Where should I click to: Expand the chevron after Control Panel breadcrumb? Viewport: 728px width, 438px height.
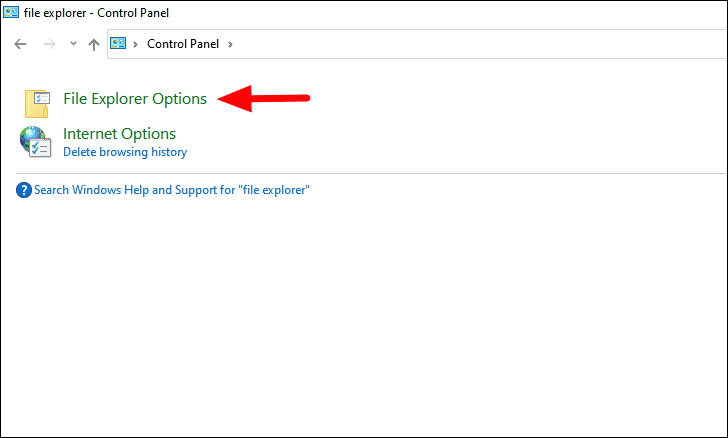[230, 44]
